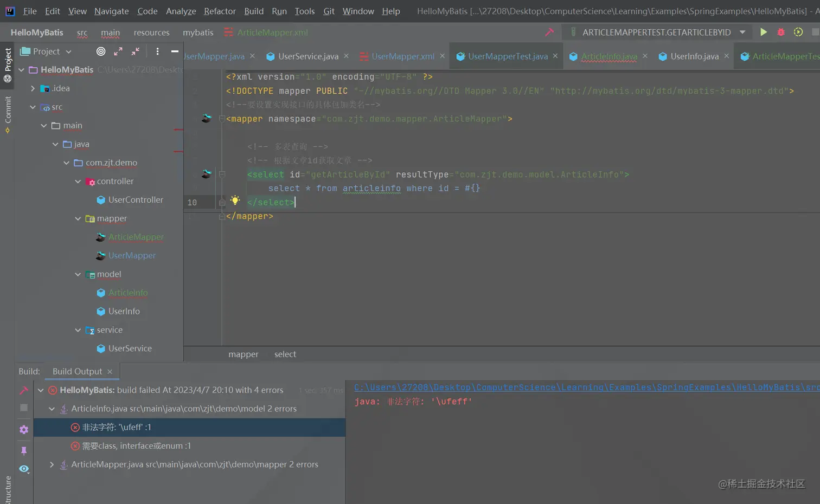Expand ArticleMapper.java errors node

coord(52,464)
